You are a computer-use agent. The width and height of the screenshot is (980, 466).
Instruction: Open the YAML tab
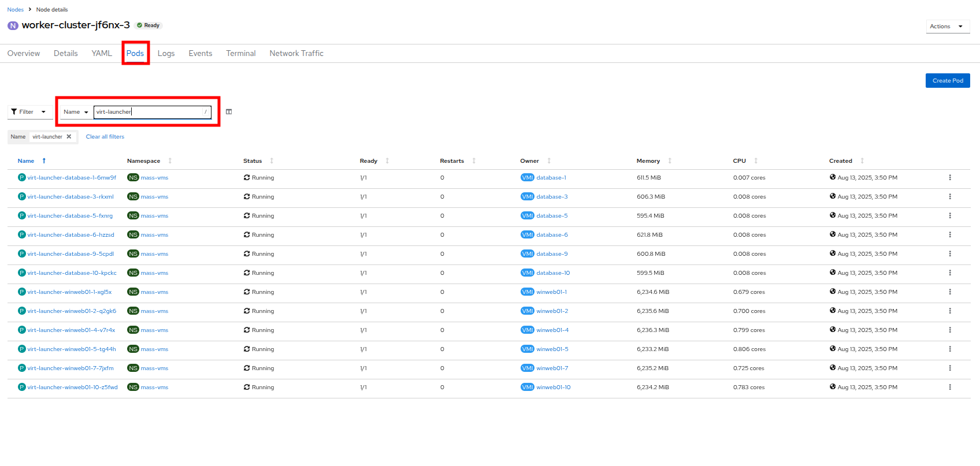[102, 53]
